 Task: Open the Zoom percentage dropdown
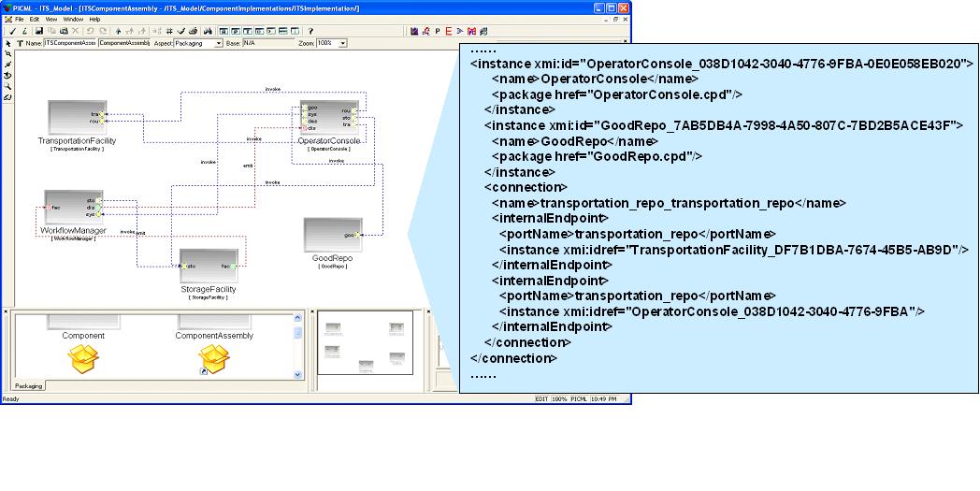(343, 43)
